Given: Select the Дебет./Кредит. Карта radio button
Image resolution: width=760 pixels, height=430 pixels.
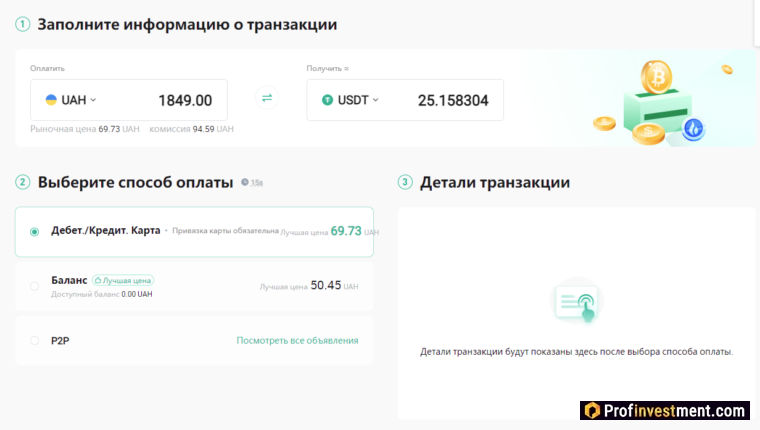Looking at the screenshot, I should [x=34, y=232].
